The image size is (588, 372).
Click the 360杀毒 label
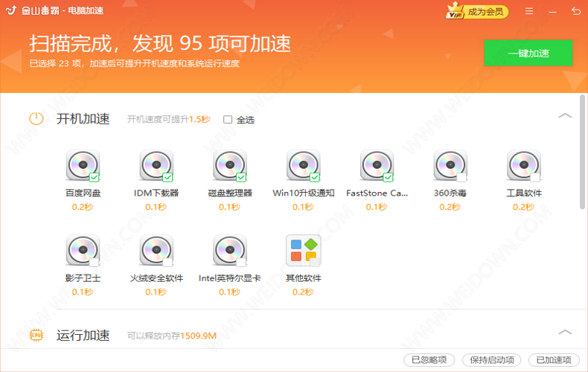(450, 193)
